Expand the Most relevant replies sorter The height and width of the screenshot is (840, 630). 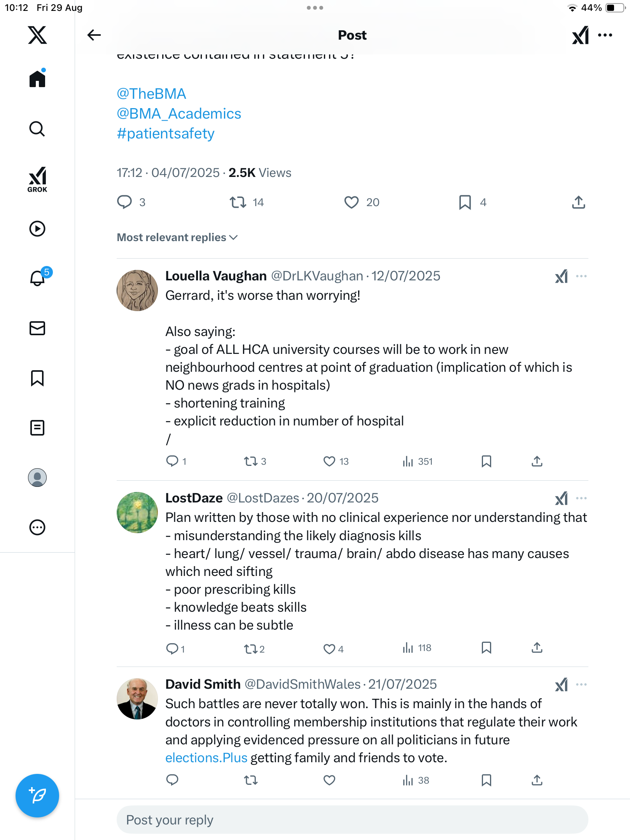pyautogui.click(x=177, y=237)
